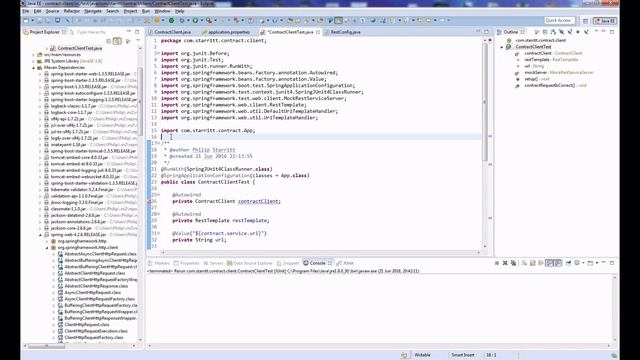The height and width of the screenshot is (360, 640).
Task: Collapse the imports fold at line 3
Action: tap(158, 53)
